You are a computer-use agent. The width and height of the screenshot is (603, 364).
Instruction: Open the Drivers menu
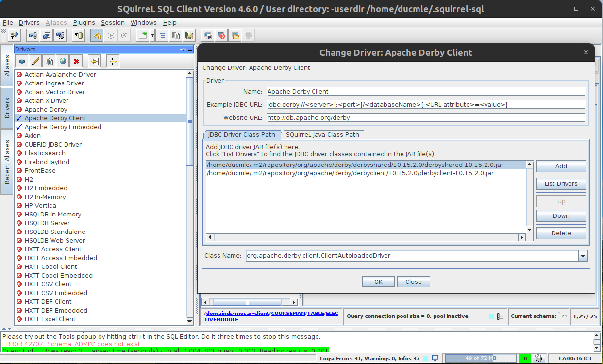[29, 23]
